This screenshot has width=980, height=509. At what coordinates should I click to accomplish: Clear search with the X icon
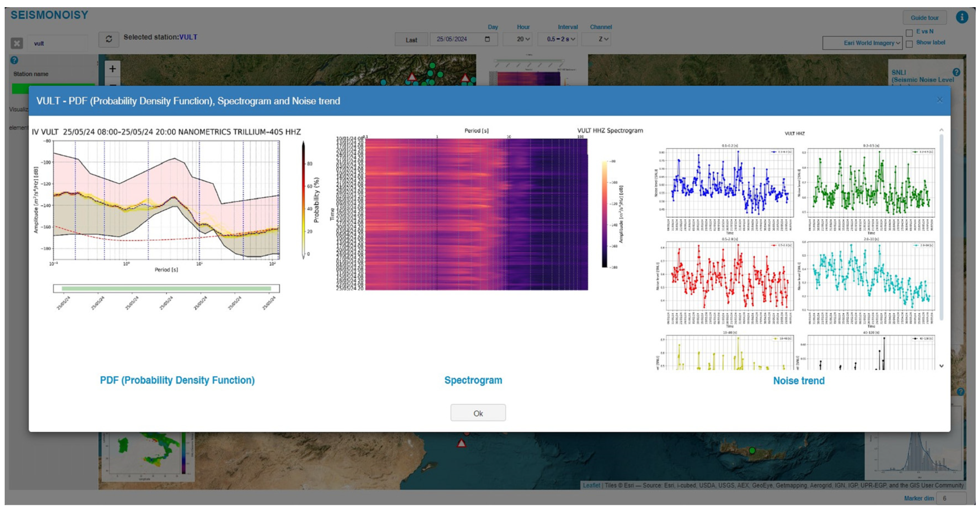[17, 43]
